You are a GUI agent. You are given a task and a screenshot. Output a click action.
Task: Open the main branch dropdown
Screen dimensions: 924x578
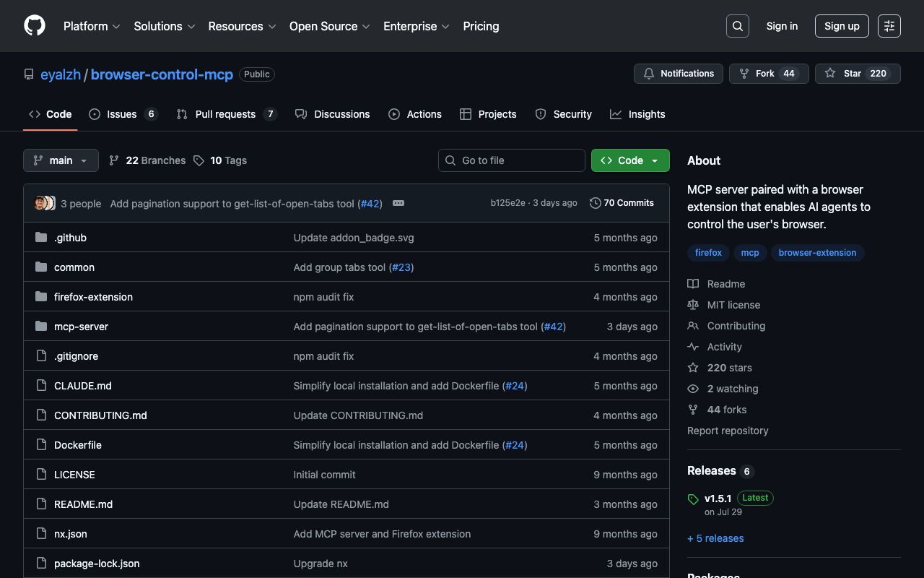point(61,160)
